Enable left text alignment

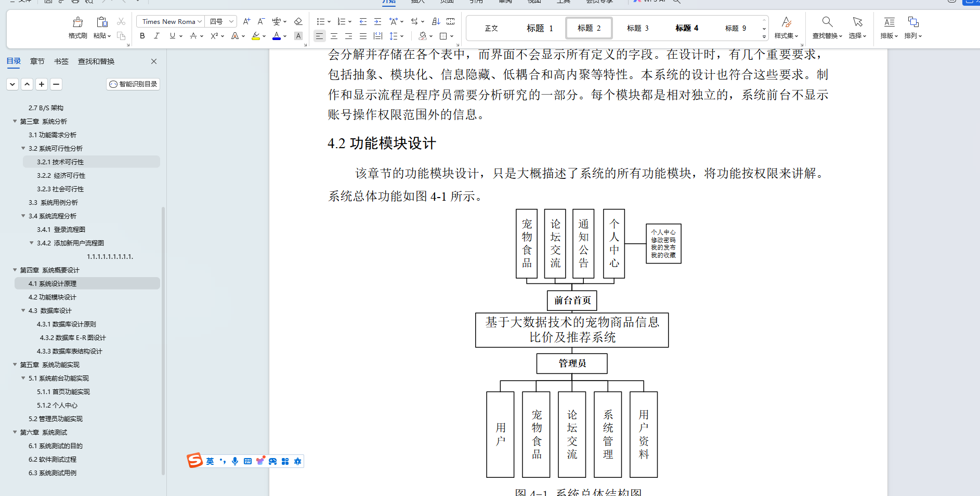point(319,36)
